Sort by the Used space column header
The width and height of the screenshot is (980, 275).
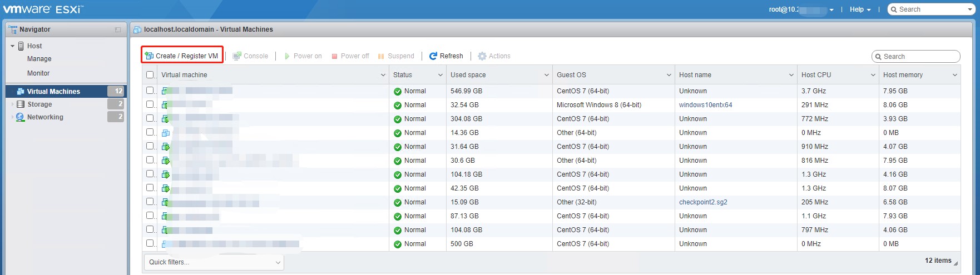click(x=468, y=75)
